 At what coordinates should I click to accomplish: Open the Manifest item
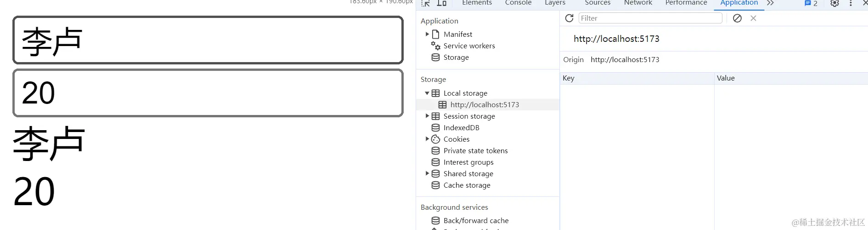[x=457, y=34]
